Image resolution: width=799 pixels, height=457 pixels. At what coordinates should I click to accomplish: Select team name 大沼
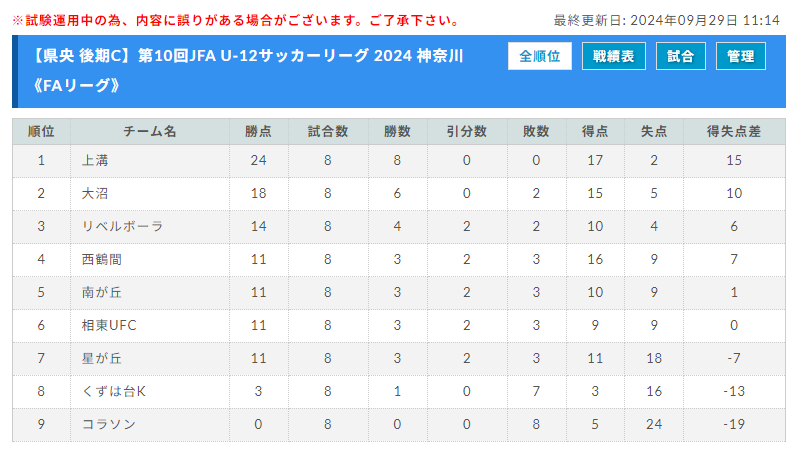(x=95, y=194)
